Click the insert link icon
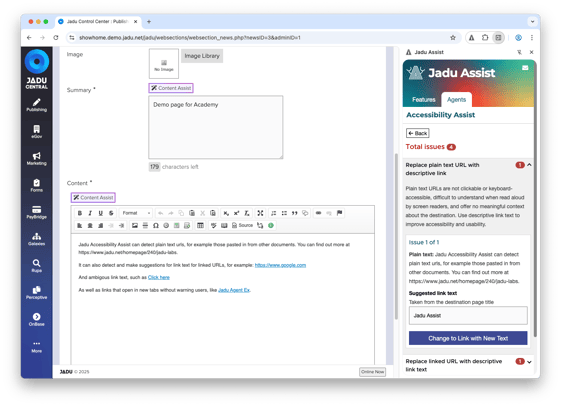The image size is (561, 406). pos(318,213)
